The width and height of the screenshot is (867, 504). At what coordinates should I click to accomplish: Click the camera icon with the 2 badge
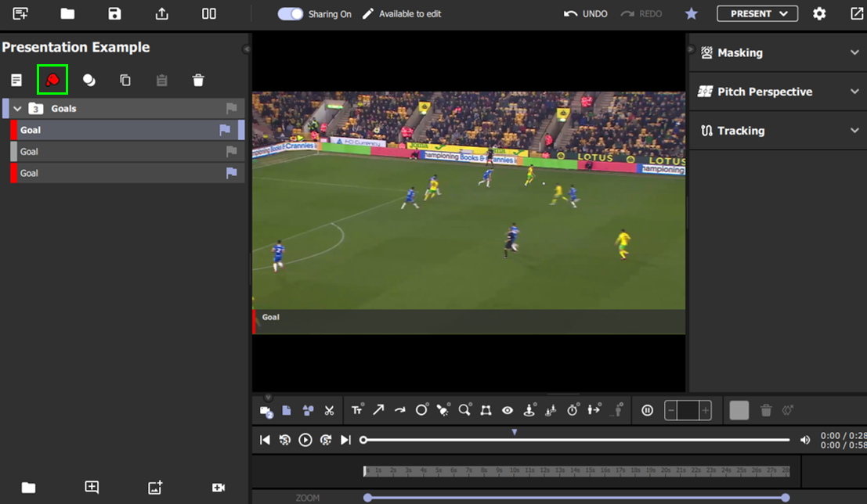pos(266,411)
